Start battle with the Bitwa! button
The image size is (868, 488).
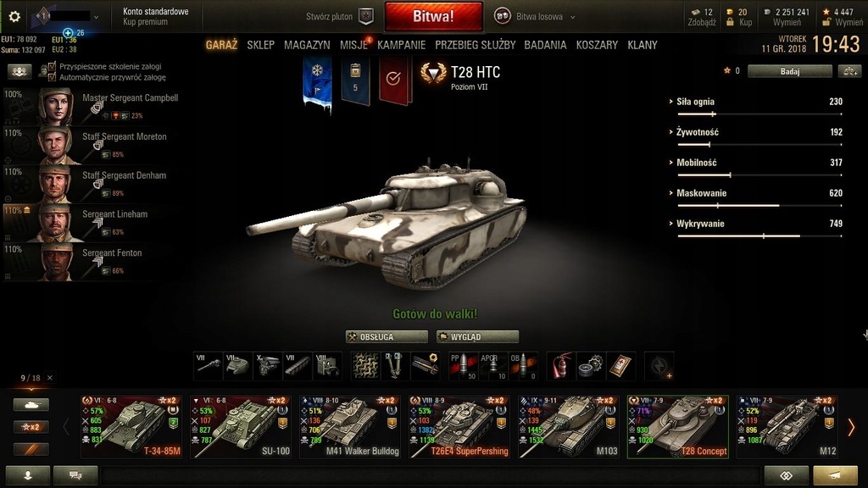[433, 17]
